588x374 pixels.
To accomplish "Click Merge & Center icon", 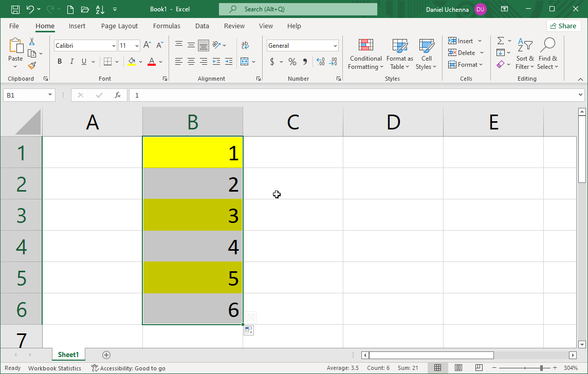I will 245,62.
